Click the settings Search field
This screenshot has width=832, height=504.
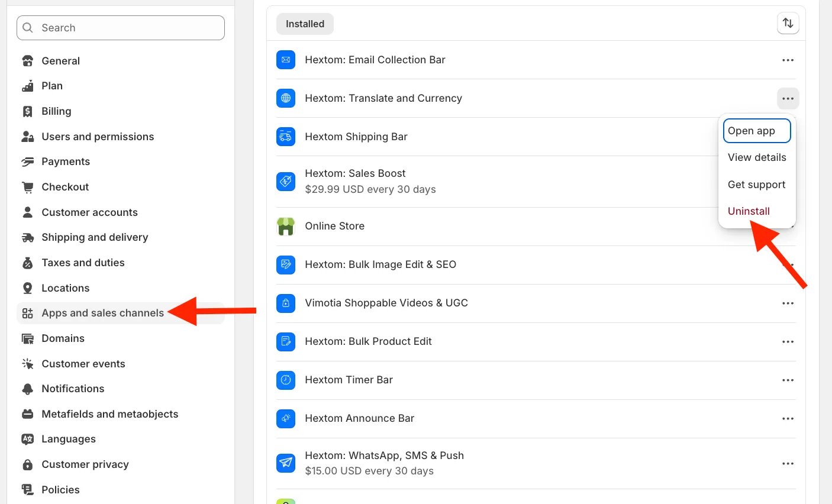click(x=121, y=28)
